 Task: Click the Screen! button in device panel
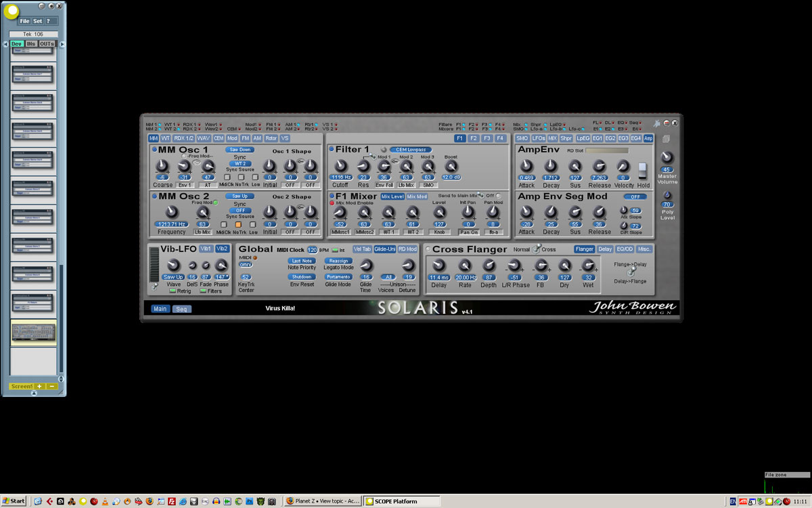click(x=21, y=386)
